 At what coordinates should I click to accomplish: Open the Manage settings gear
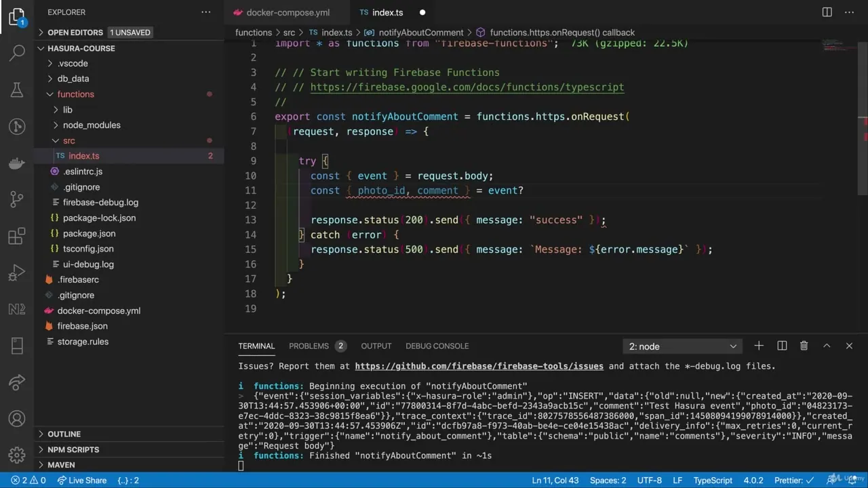(x=17, y=455)
